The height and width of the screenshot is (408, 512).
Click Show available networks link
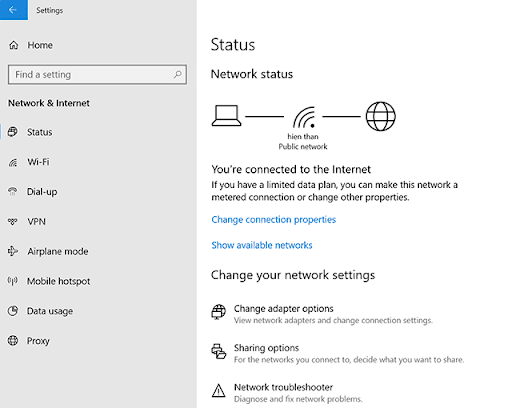[x=262, y=245]
